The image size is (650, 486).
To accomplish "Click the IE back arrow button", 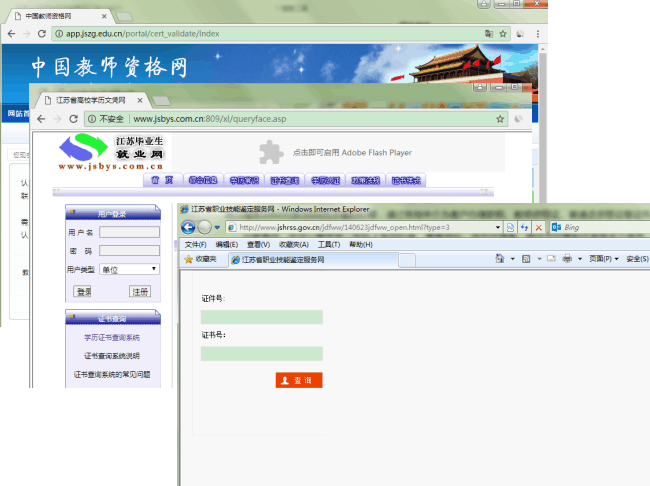I will click(188, 227).
